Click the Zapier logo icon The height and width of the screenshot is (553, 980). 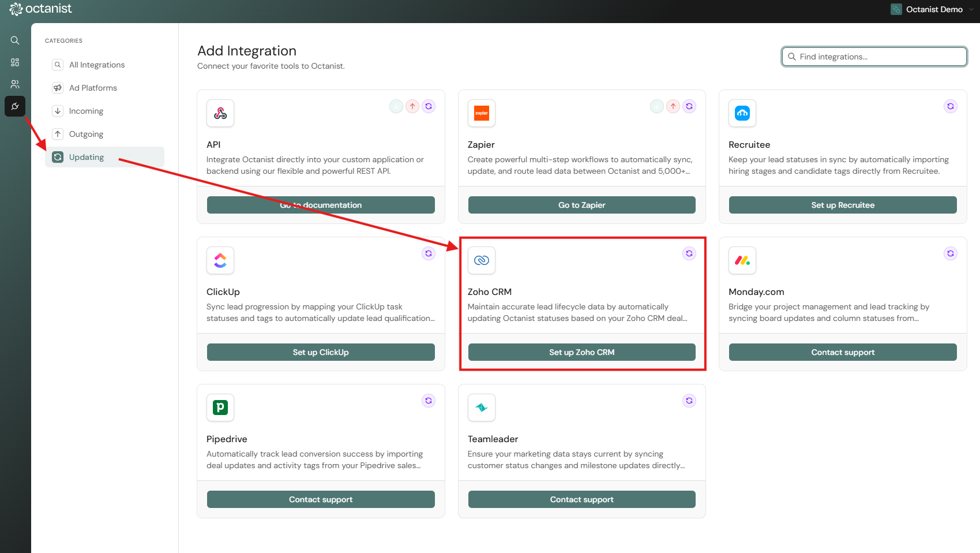pyautogui.click(x=481, y=113)
